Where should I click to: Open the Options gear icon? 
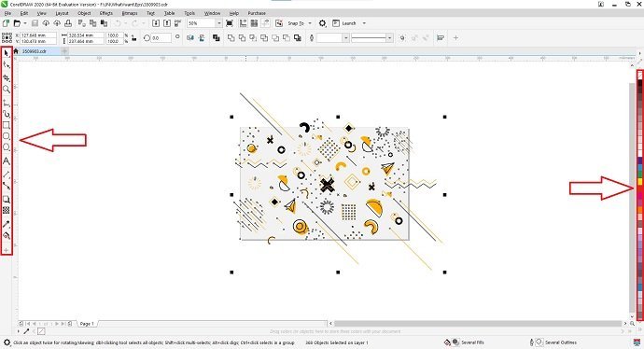(322, 23)
